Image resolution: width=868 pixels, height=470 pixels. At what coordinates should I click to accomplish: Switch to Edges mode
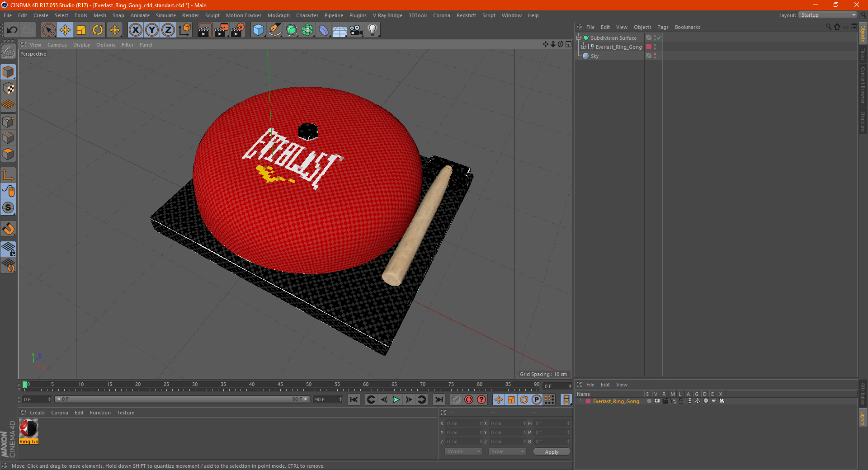[8, 138]
